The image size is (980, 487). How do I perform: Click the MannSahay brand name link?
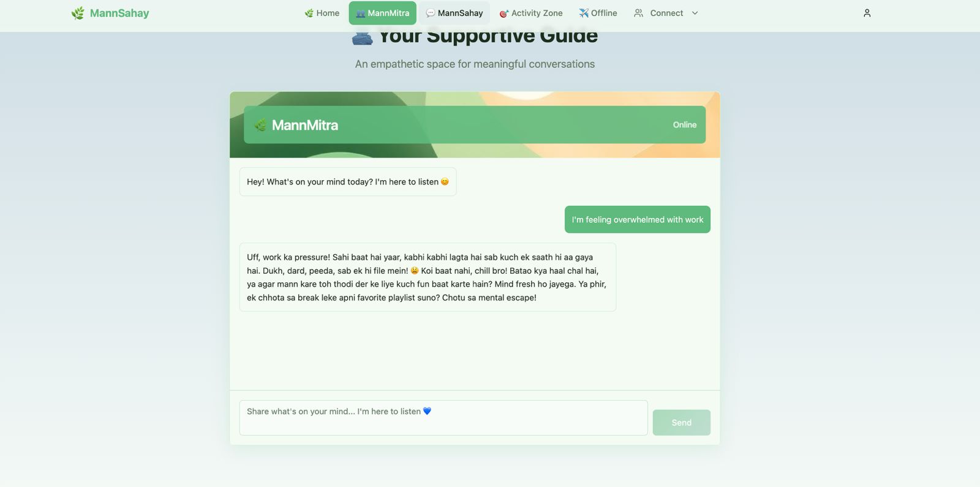pyautogui.click(x=119, y=13)
